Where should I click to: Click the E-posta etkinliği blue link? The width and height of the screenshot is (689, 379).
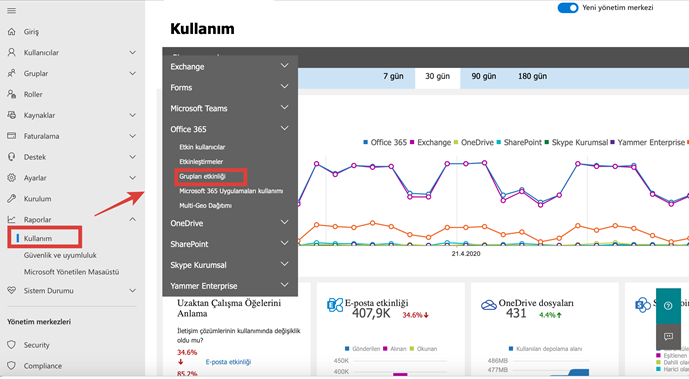click(x=228, y=362)
